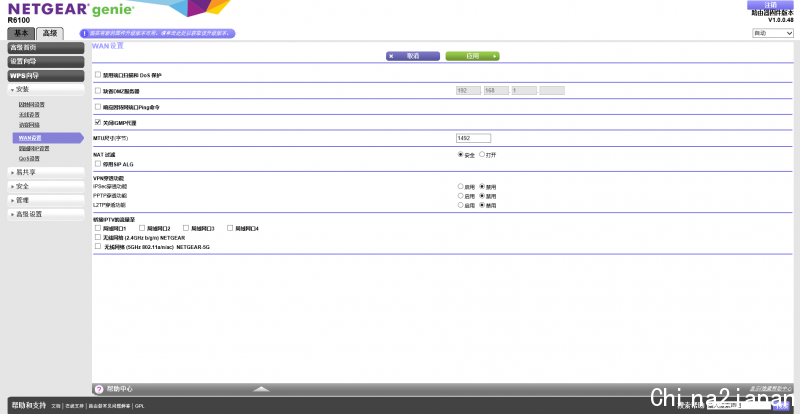Expand the 安全 Security section
This screenshot has width=800, height=414.
tap(46, 186)
